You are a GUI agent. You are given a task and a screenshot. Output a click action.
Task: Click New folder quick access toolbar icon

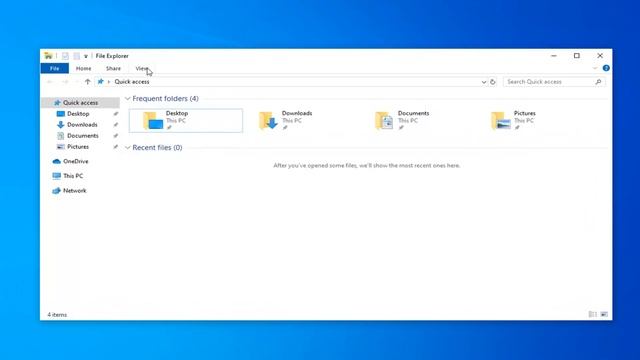click(76, 56)
